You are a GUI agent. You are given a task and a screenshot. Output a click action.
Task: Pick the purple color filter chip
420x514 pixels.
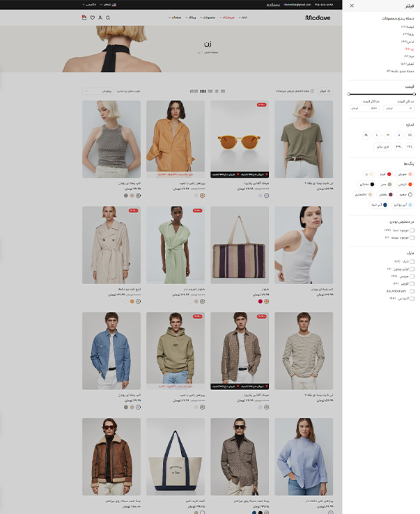coord(385,194)
